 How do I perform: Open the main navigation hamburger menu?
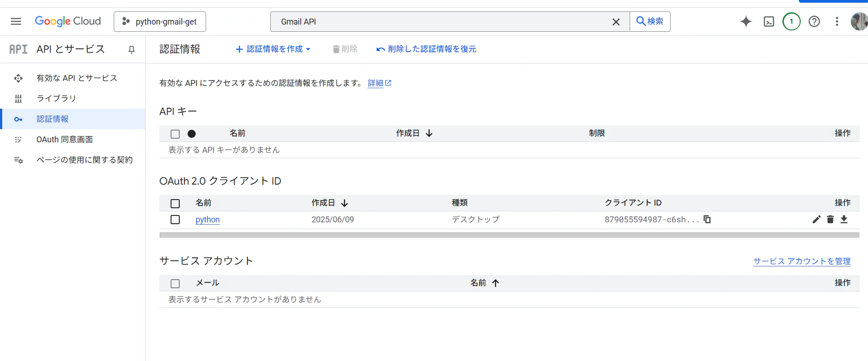click(x=16, y=21)
